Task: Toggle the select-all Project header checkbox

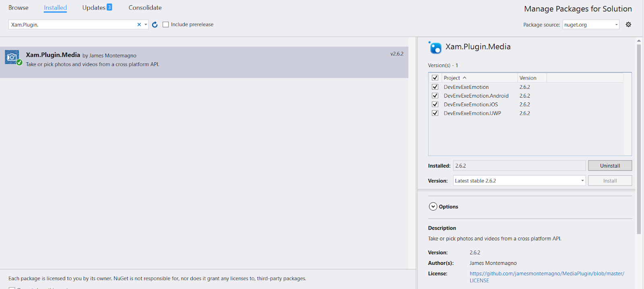Action: (435, 78)
